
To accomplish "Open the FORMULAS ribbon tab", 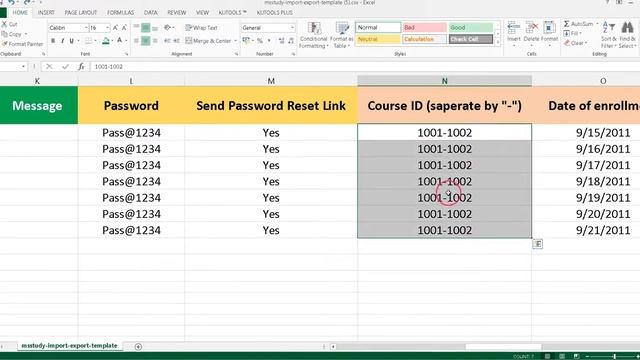I will click(120, 13).
